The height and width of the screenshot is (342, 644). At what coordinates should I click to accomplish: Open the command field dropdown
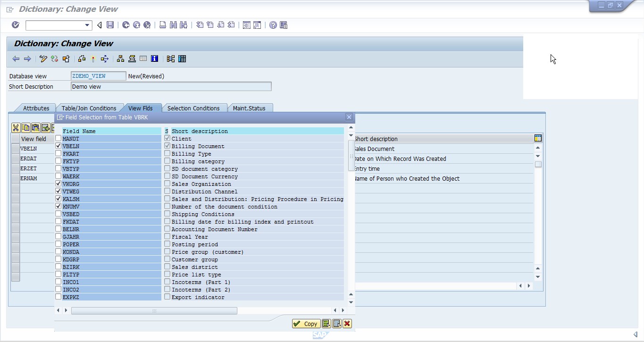(87, 25)
